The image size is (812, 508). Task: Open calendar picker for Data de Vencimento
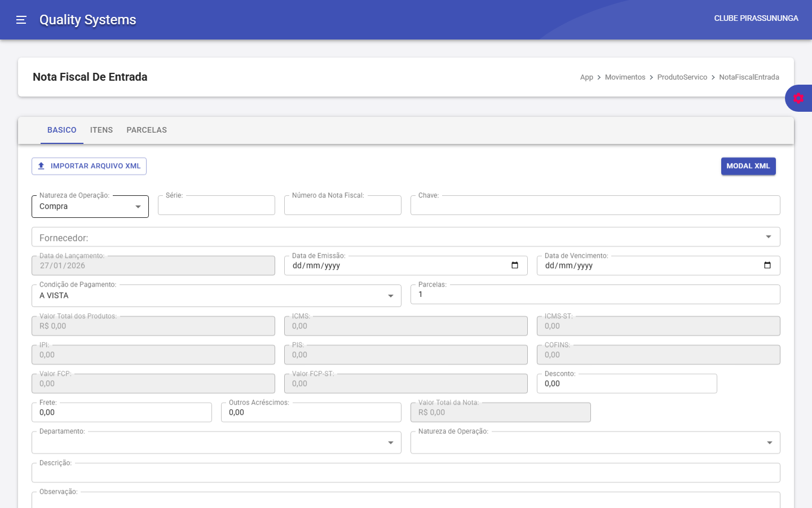coord(767,265)
